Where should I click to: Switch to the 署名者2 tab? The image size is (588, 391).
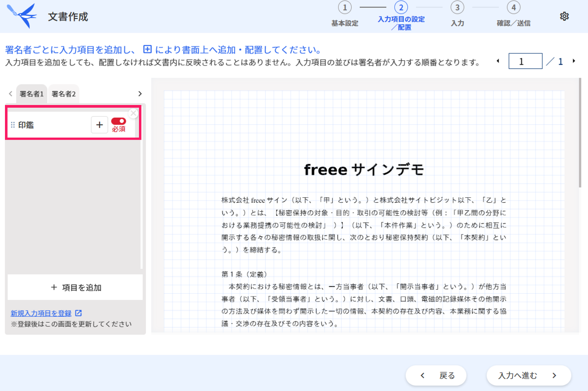(x=64, y=94)
